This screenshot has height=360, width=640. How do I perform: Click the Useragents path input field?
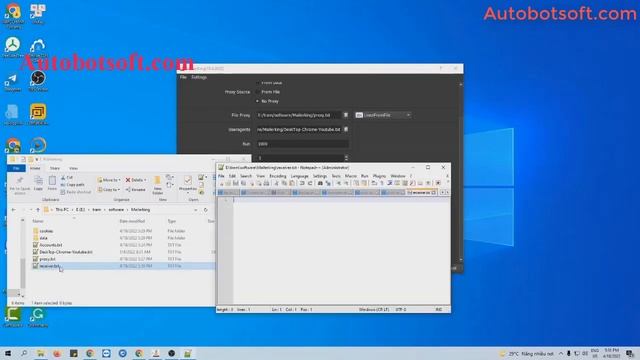tap(298, 129)
